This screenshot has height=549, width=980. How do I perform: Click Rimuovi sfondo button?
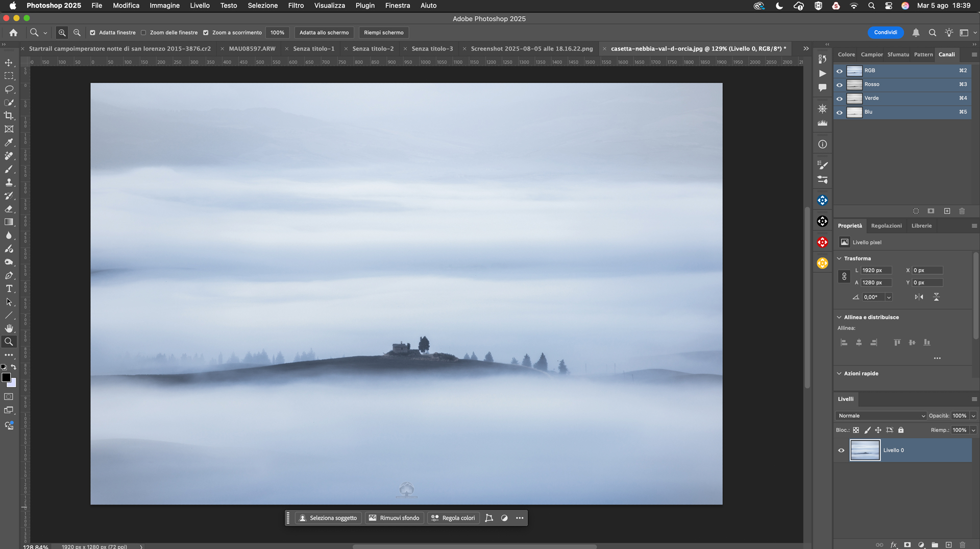(x=394, y=518)
